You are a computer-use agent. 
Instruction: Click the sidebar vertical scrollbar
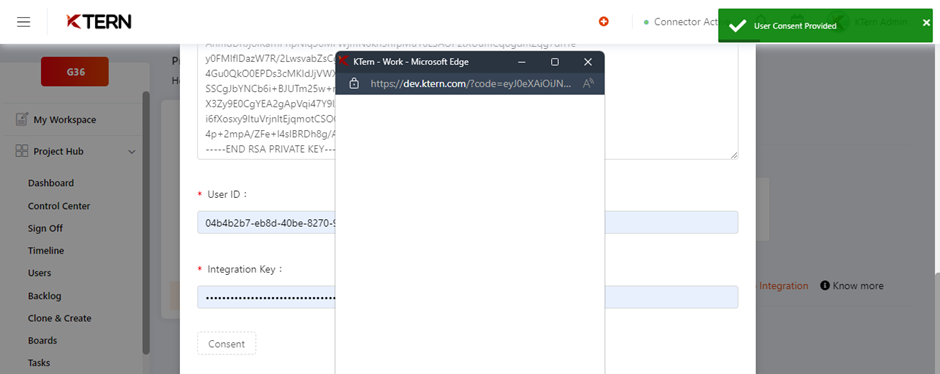point(146,222)
